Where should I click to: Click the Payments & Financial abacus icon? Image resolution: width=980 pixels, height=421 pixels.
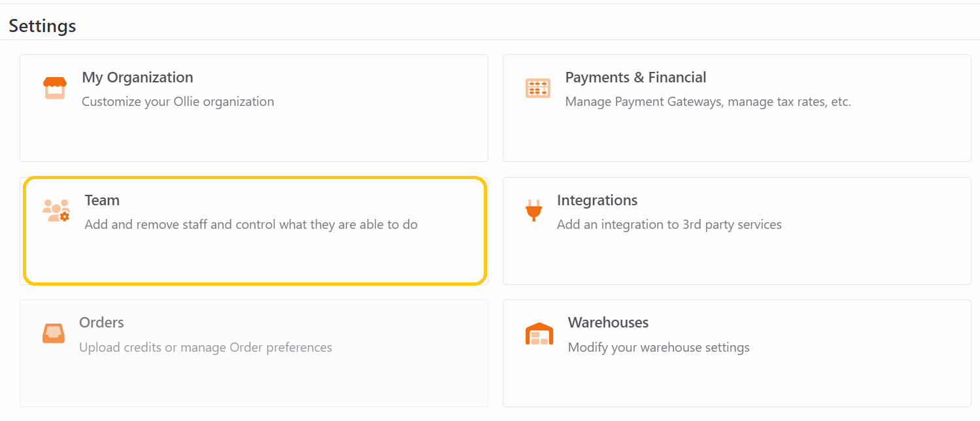click(538, 88)
